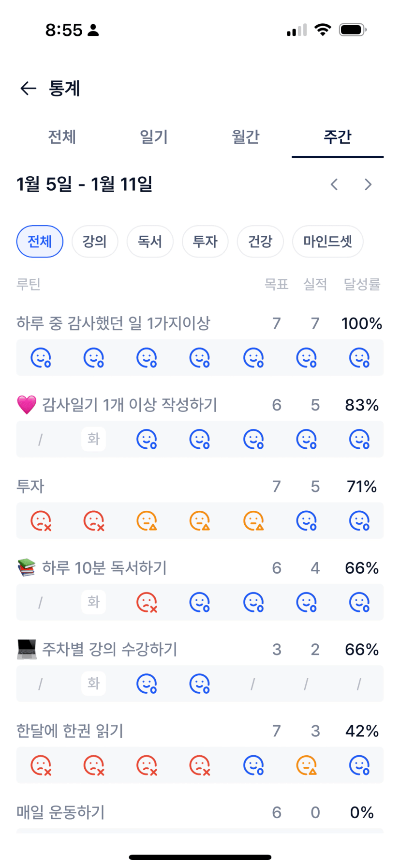Go to the previous week with left chevron
Screen dimensions: 400x868
(x=334, y=184)
